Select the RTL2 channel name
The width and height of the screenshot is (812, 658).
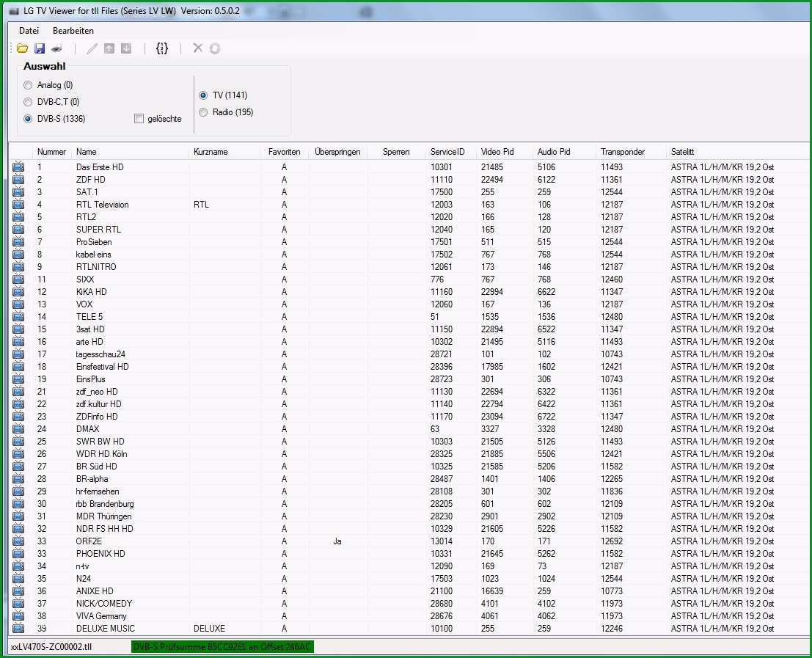86,217
